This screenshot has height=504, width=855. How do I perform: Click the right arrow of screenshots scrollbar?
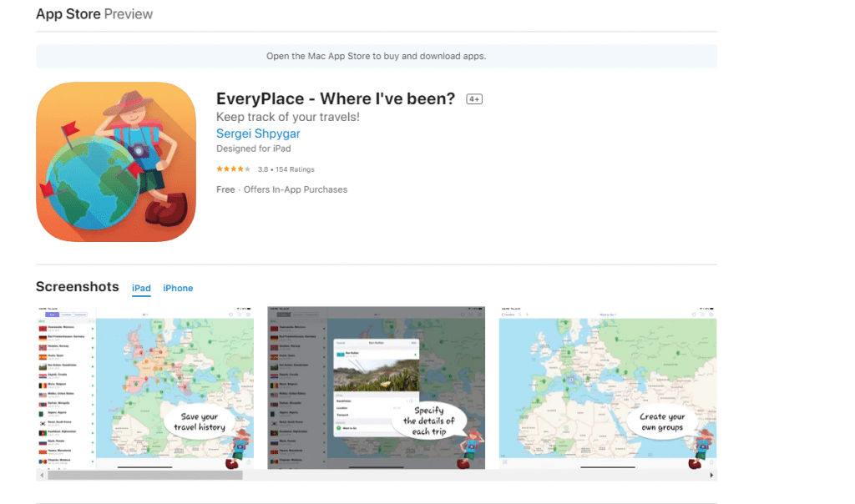pyautogui.click(x=711, y=475)
